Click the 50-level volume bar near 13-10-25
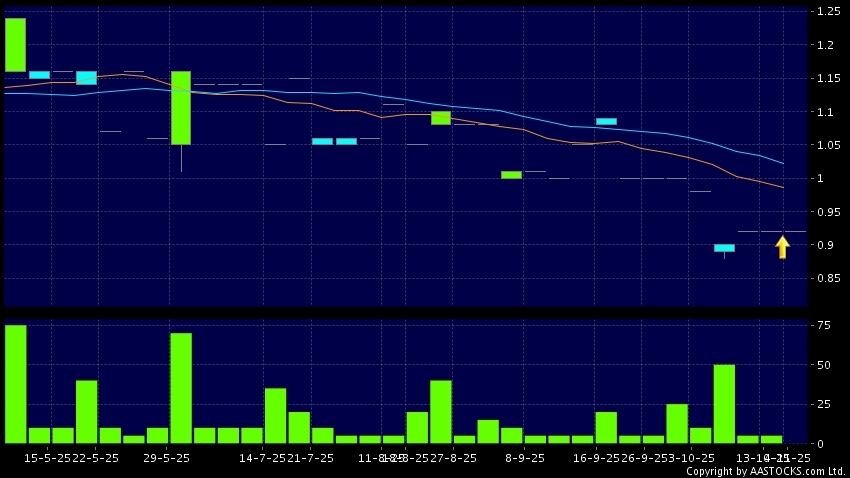This screenshot has height=478, width=850. click(724, 403)
